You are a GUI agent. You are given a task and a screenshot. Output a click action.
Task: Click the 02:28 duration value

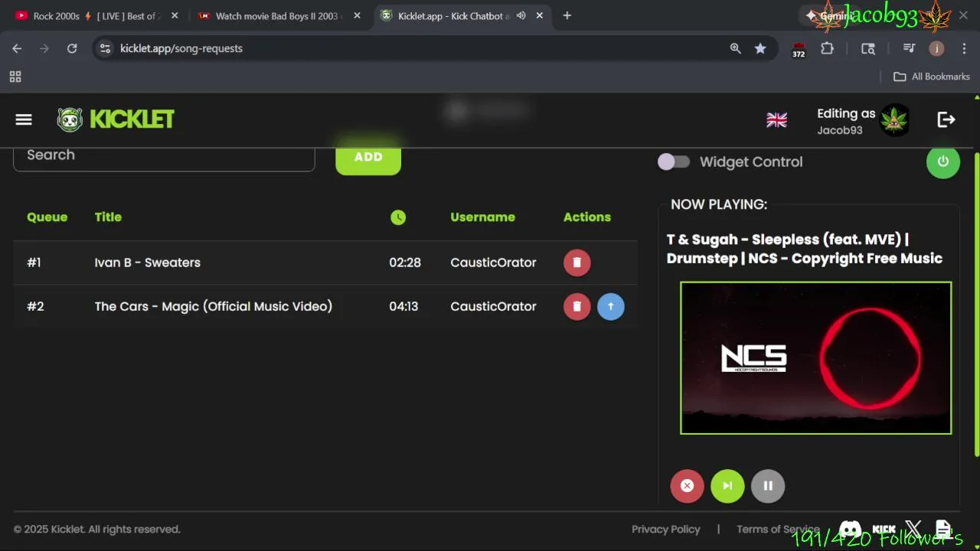tap(405, 262)
